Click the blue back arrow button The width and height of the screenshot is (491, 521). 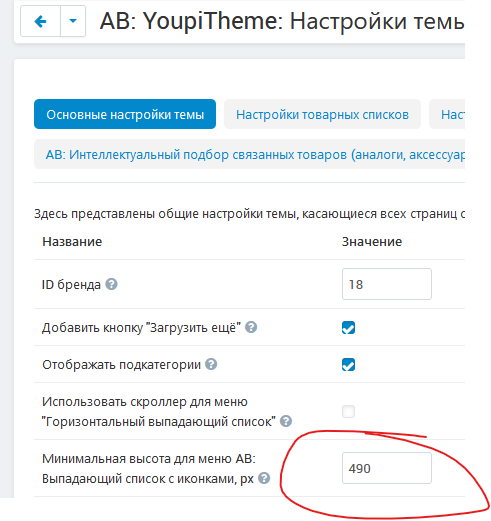pyautogui.click(x=40, y=21)
